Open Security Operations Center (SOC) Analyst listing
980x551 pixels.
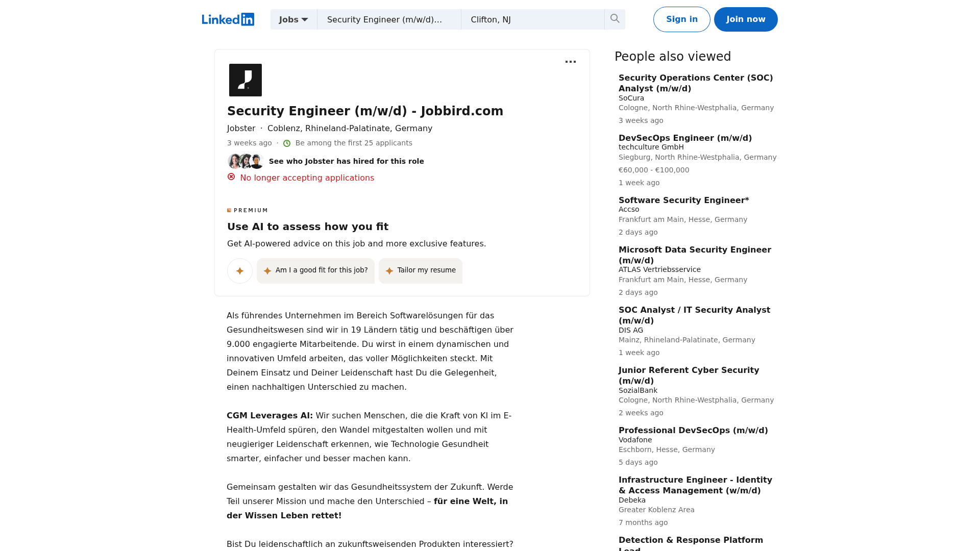pos(696,83)
